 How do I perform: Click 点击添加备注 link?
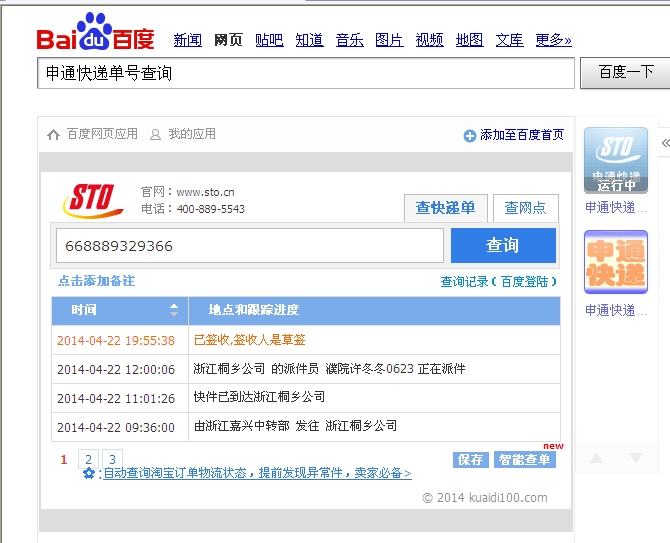[x=97, y=281]
